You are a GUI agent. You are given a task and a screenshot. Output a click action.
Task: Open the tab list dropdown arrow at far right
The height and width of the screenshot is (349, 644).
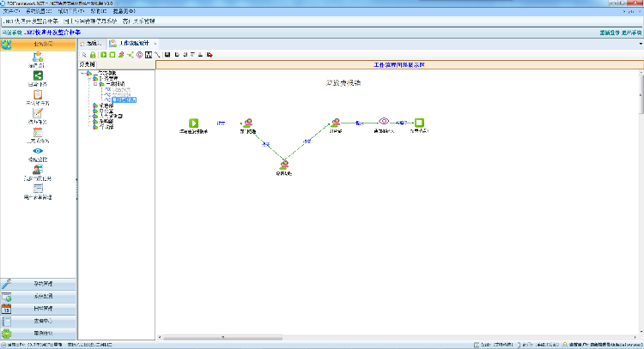point(641,44)
